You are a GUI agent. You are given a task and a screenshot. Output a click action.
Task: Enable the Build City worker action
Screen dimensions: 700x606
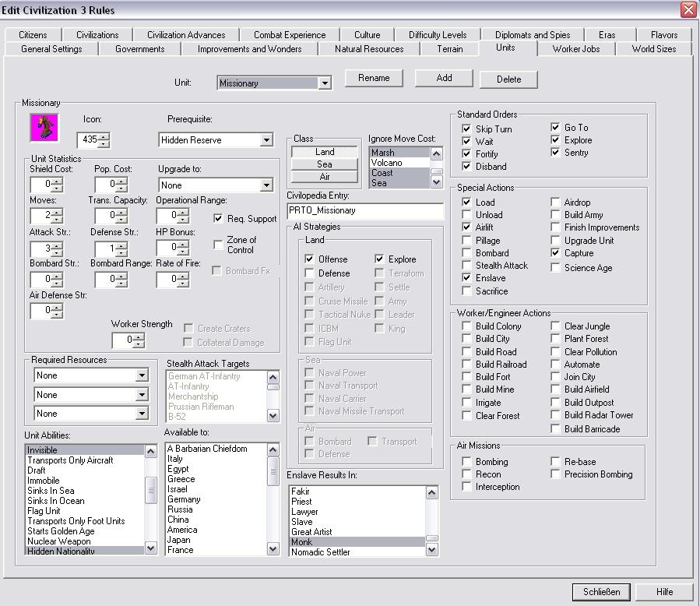click(466, 339)
